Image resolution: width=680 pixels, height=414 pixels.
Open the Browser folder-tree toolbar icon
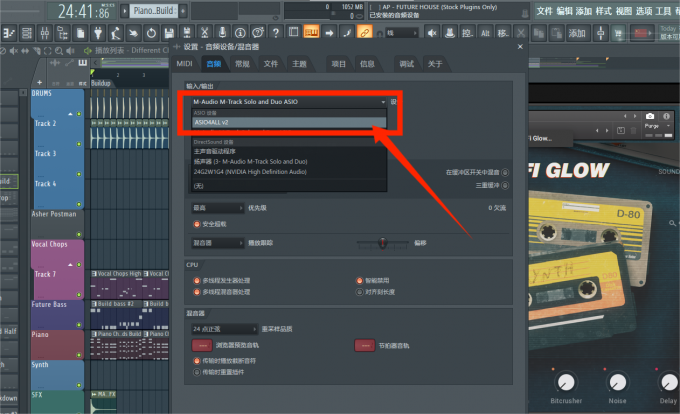62,33
